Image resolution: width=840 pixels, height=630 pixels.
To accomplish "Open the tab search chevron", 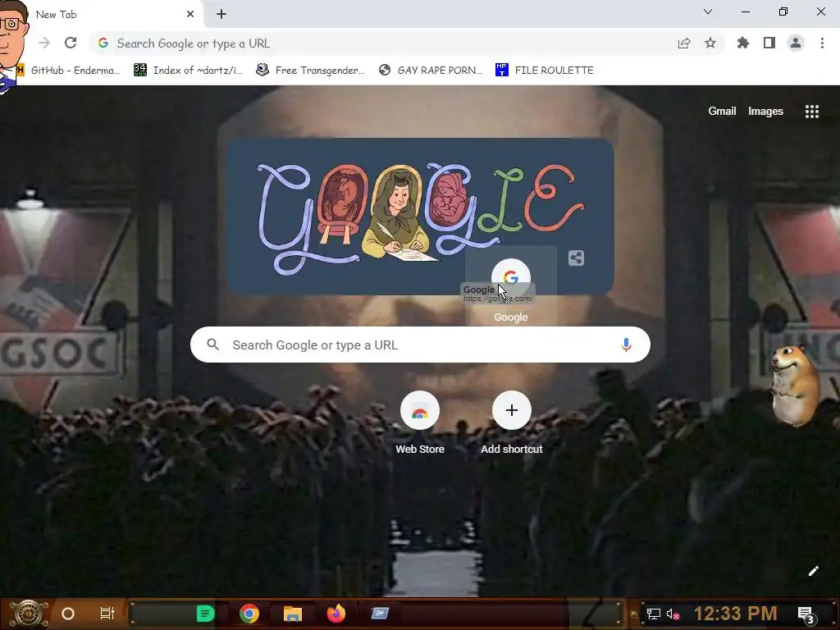I will pos(708,11).
